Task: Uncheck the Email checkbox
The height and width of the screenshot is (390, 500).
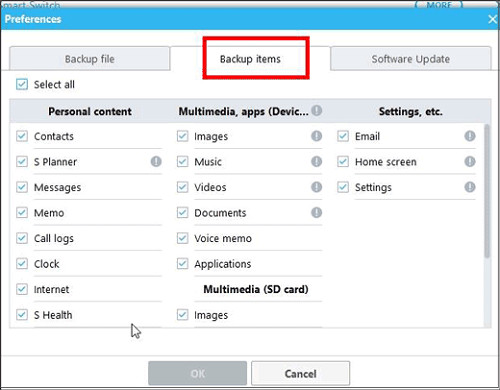Action: (x=343, y=136)
